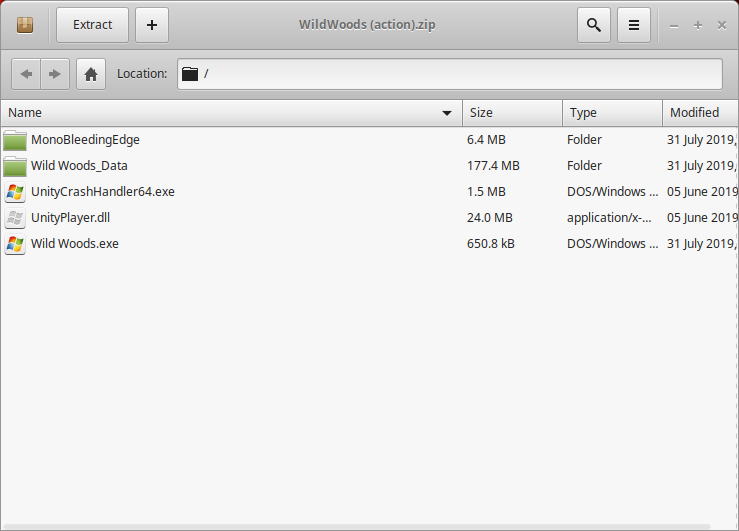The height and width of the screenshot is (531, 739).
Task: Click the Wild Woods_Data folder icon
Action: click(15, 166)
